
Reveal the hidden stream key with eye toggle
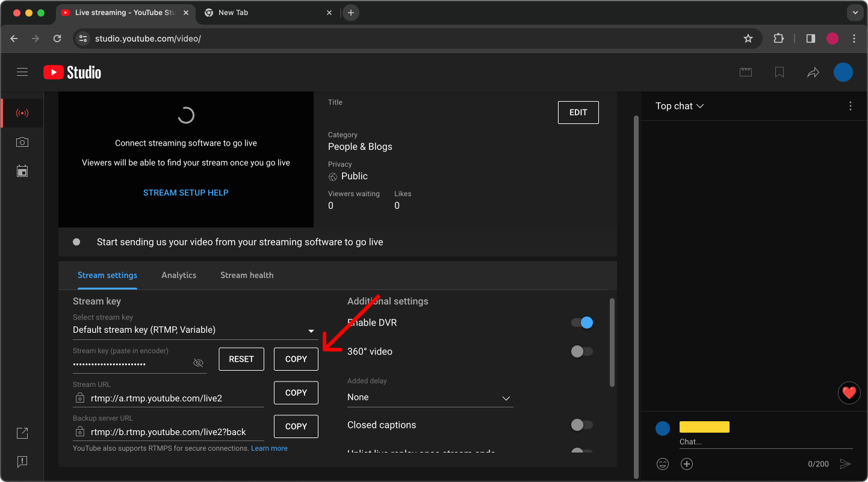(x=198, y=362)
